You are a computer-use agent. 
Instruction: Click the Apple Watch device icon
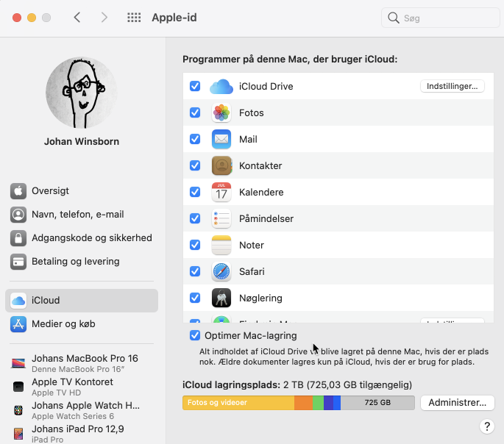tap(18, 410)
